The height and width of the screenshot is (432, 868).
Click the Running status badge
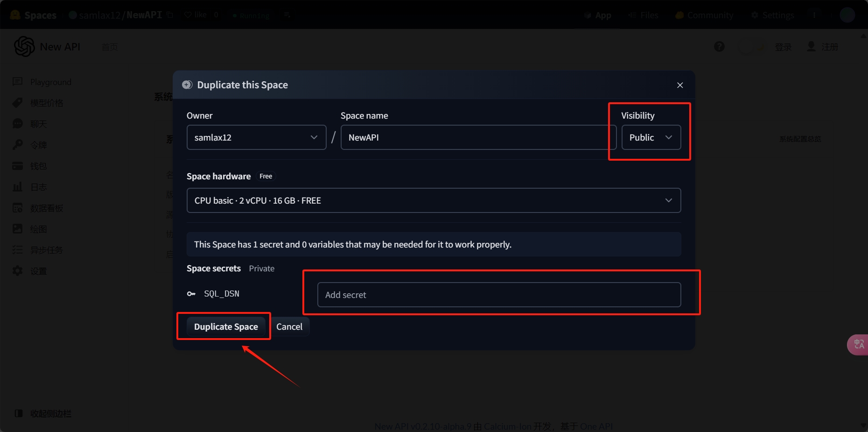point(251,15)
